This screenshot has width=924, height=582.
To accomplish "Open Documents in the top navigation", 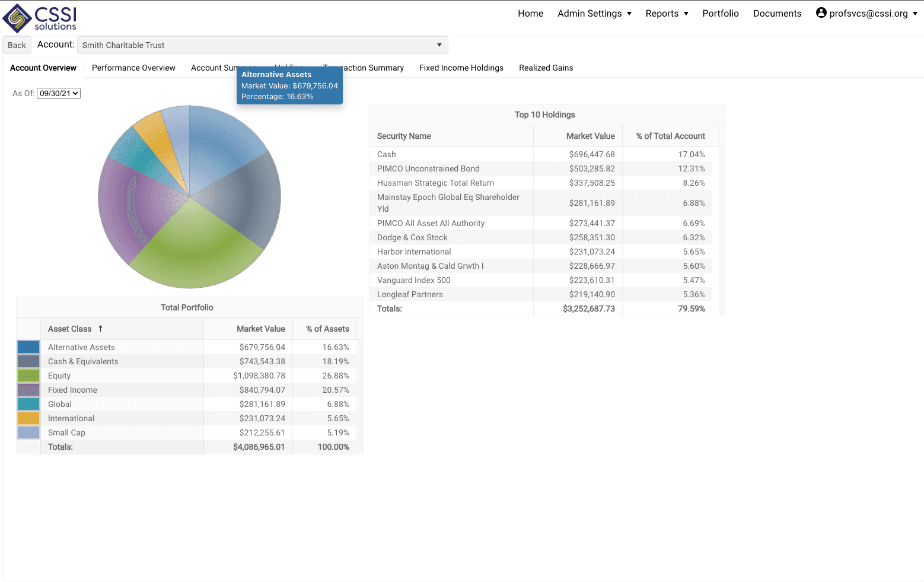I will tap(777, 13).
